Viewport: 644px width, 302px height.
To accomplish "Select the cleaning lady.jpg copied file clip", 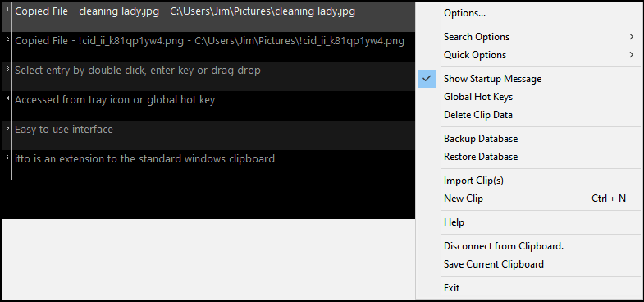I will (x=208, y=17).
